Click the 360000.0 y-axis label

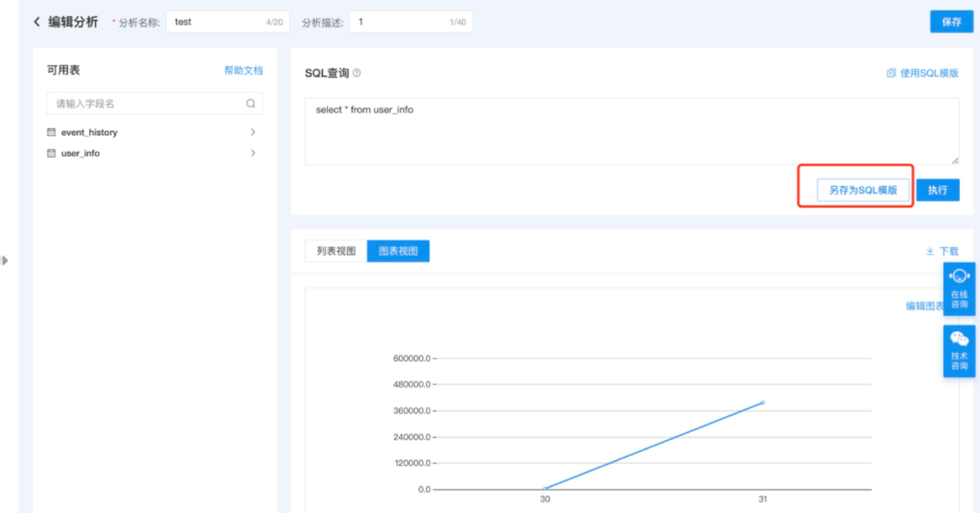pos(411,410)
